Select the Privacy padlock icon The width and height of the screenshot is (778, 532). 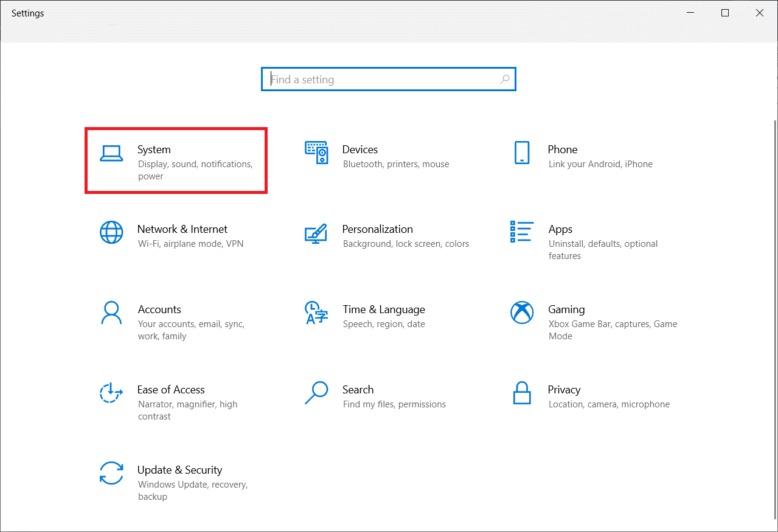pos(522,393)
